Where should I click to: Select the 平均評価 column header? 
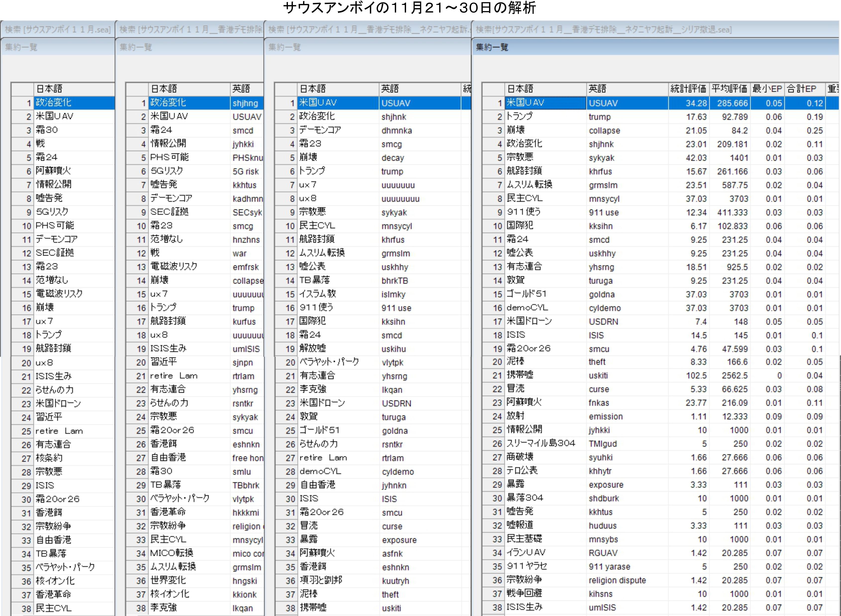[x=729, y=89]
